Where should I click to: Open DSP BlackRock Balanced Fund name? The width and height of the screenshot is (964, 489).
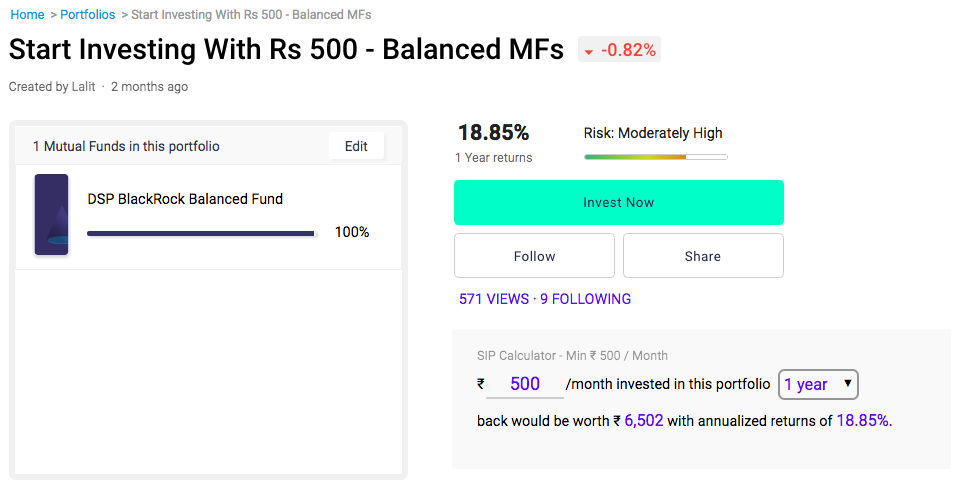[185, 199]
